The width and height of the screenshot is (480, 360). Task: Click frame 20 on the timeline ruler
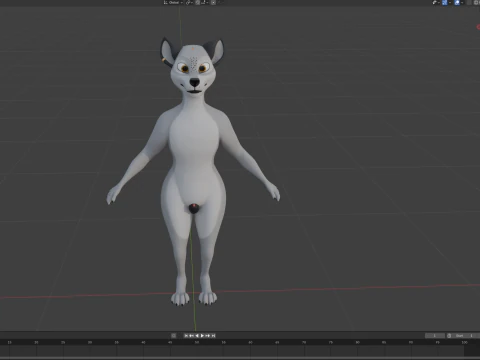click(x=36, y=342)
